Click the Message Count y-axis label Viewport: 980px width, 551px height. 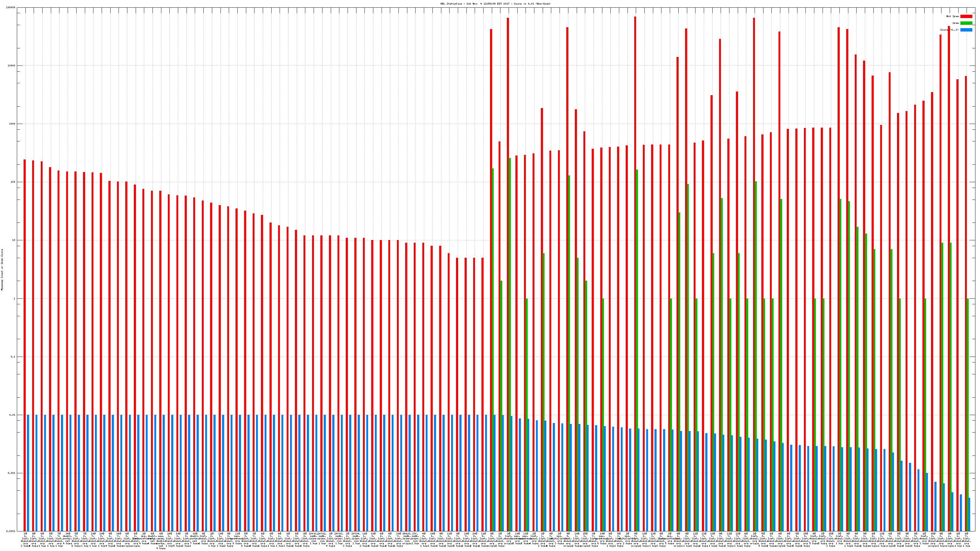coord(2,270)
